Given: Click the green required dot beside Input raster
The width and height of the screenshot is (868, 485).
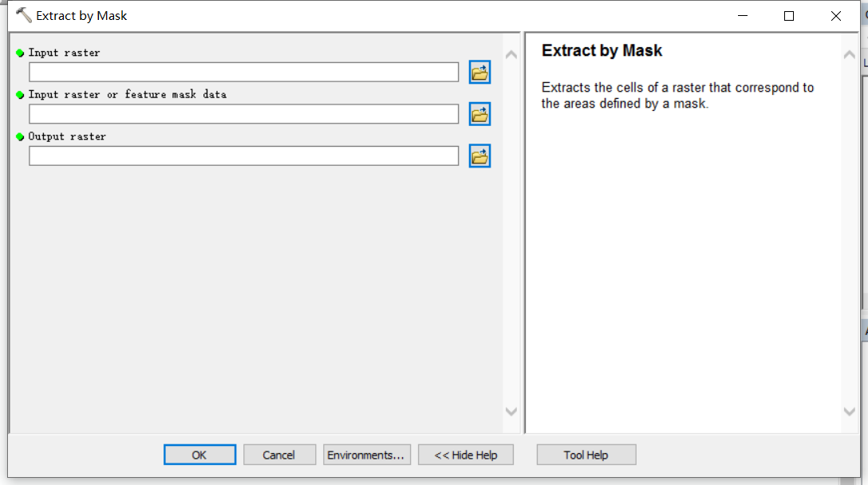Looking at the screenshot, I should [x=20, y=53].
